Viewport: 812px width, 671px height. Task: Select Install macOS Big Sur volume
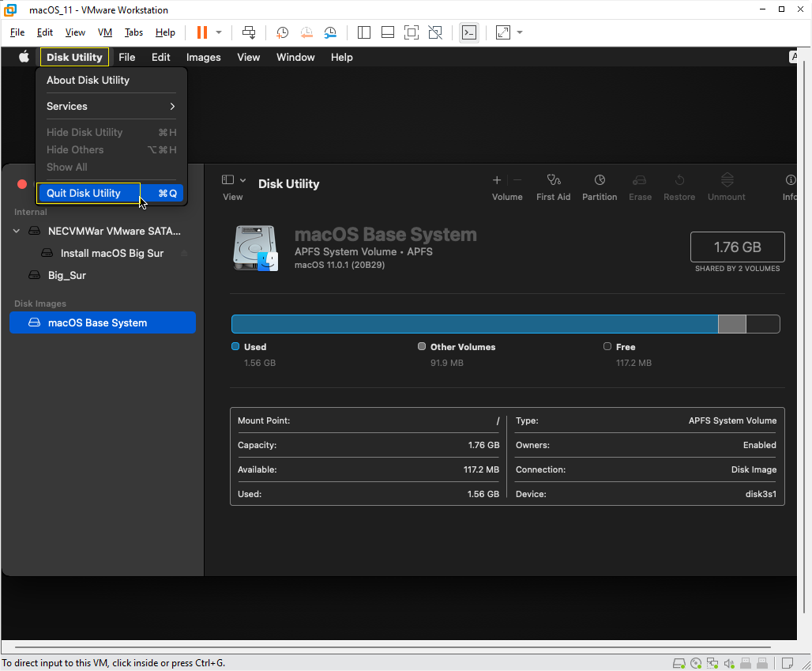pos(112,254)
